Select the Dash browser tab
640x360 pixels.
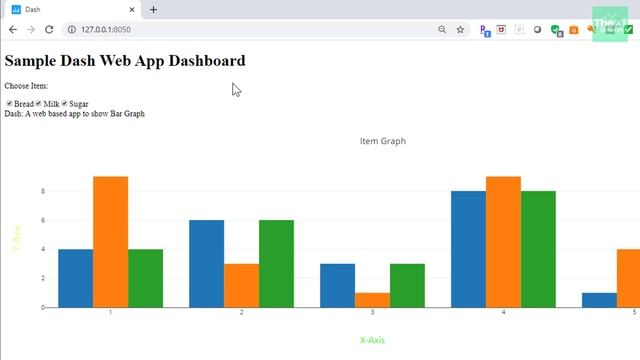click(x=73, y=9)
